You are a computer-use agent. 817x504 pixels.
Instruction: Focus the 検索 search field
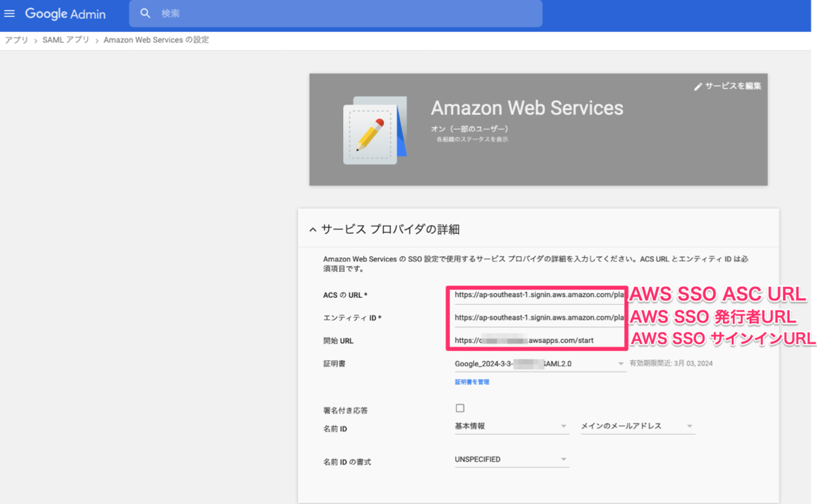(336, 14)
